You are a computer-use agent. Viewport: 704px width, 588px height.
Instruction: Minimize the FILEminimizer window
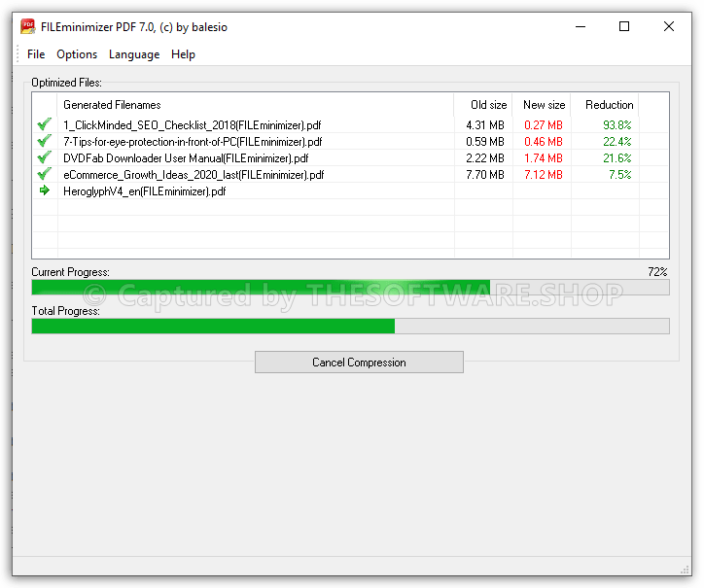tap(581, 26)
